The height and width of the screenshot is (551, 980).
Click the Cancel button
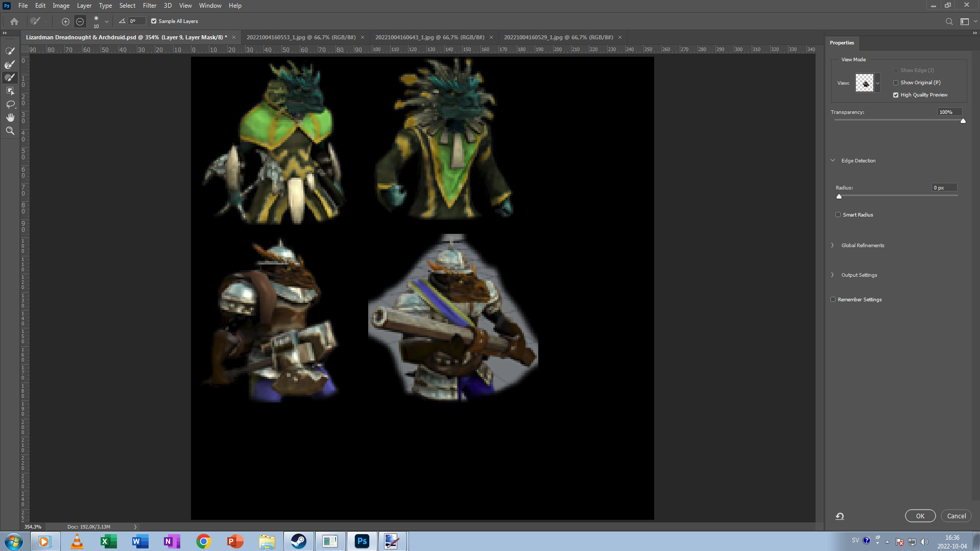[x=957, y=516]
